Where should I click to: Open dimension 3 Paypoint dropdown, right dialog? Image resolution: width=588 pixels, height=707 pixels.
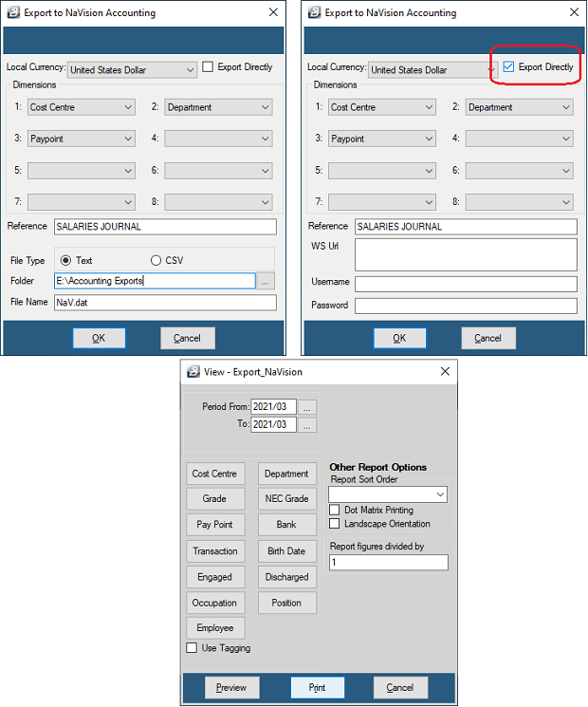click(382, 139)
